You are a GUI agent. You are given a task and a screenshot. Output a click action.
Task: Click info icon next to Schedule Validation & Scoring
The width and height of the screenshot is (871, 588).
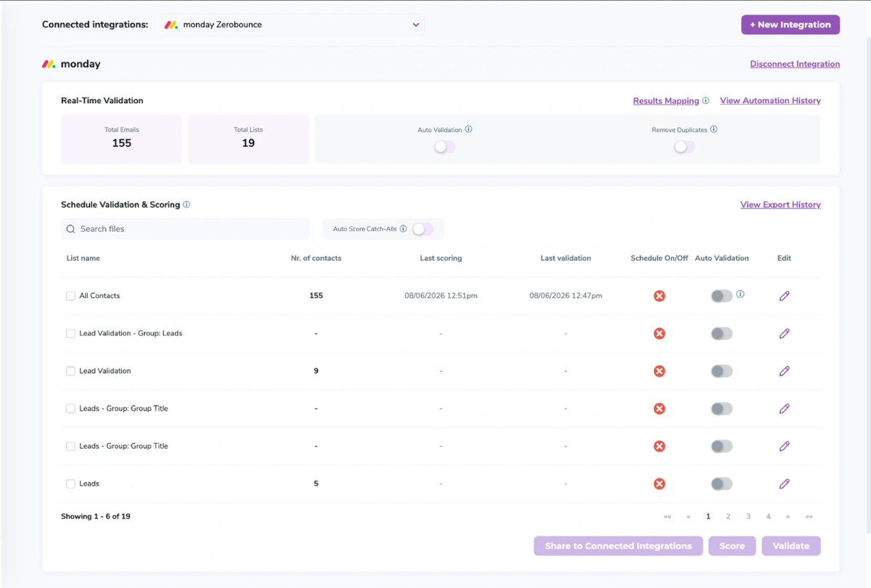(187, 205)
